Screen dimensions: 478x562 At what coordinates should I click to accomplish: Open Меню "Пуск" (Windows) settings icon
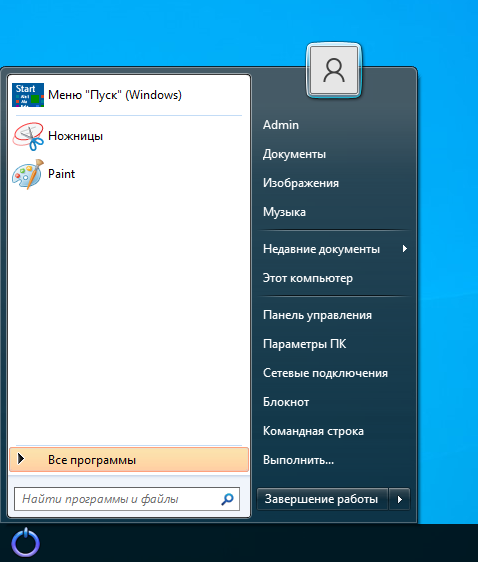tap(28, 95)
